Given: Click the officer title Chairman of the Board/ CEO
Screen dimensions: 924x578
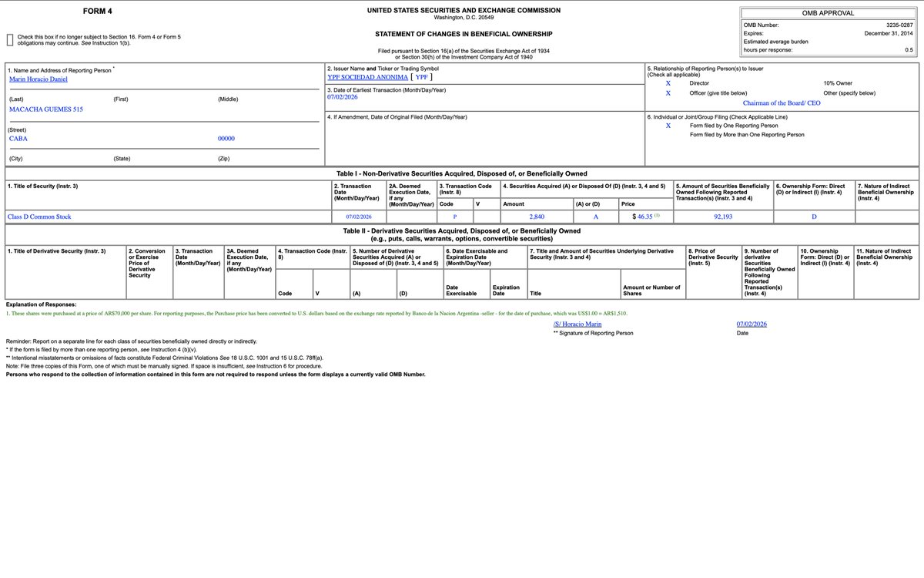Looking at the screenshot, I should [782, 102].
